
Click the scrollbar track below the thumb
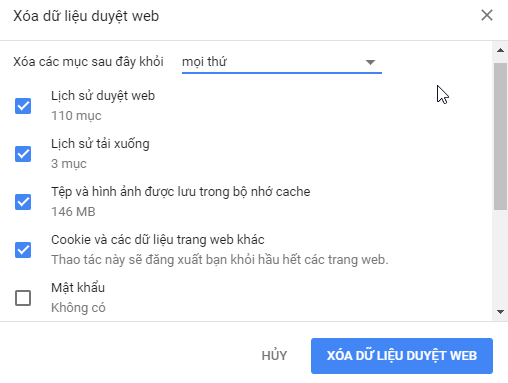coord(500,257)
